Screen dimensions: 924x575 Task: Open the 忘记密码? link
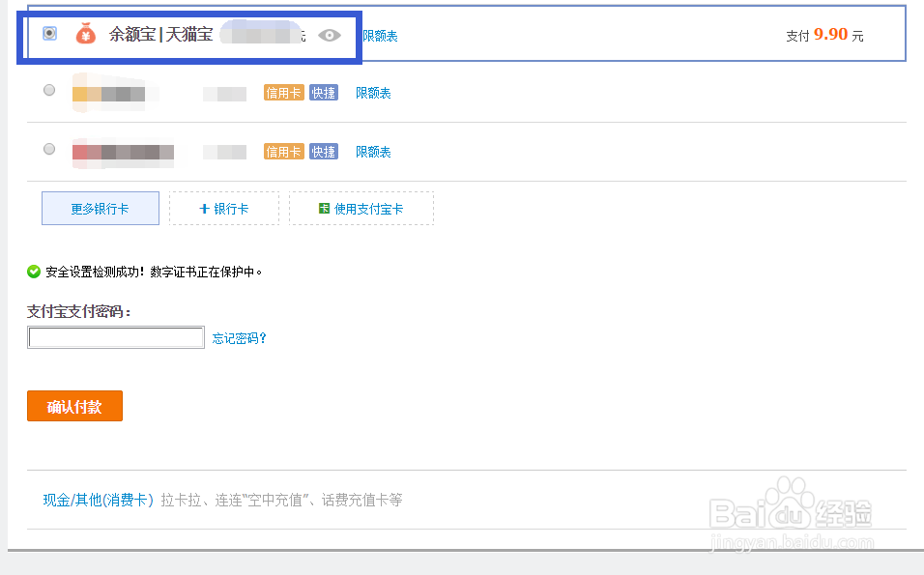(240, 338)
